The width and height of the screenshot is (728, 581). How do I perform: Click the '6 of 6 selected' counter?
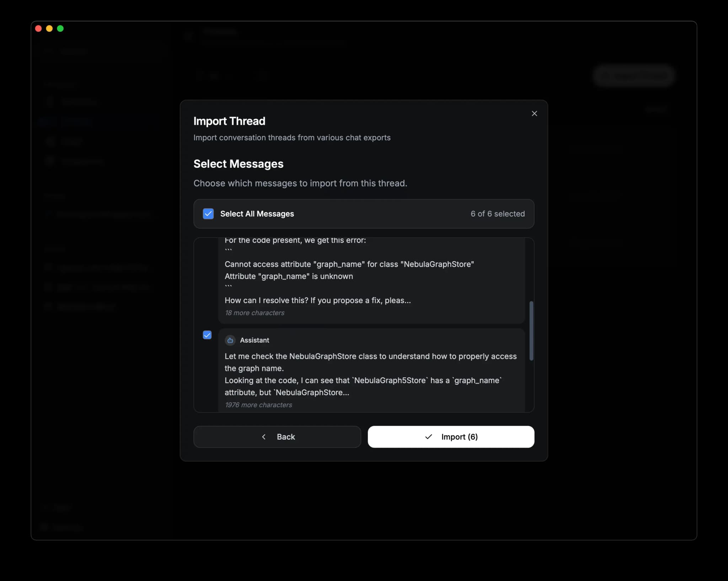click(x=497, y=214)
